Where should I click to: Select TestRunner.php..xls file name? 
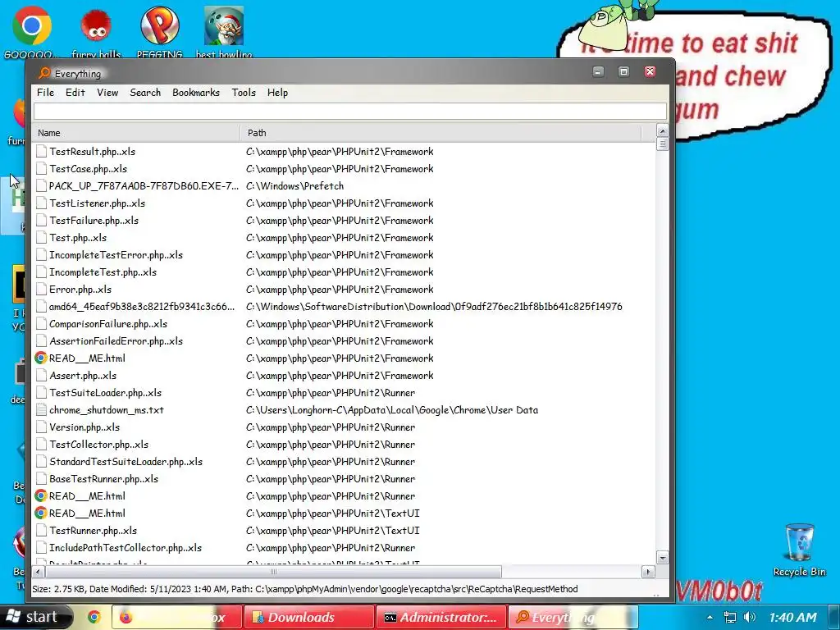94,531
